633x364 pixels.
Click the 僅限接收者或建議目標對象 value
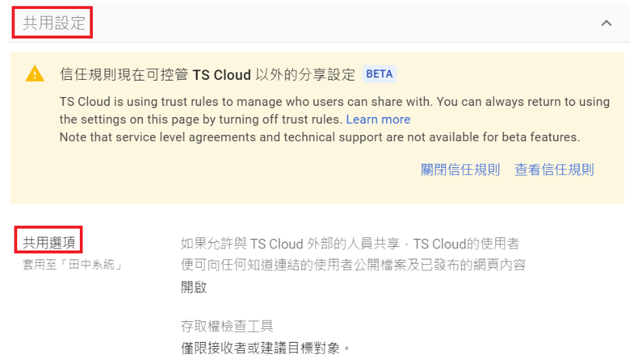pos(266,348)
